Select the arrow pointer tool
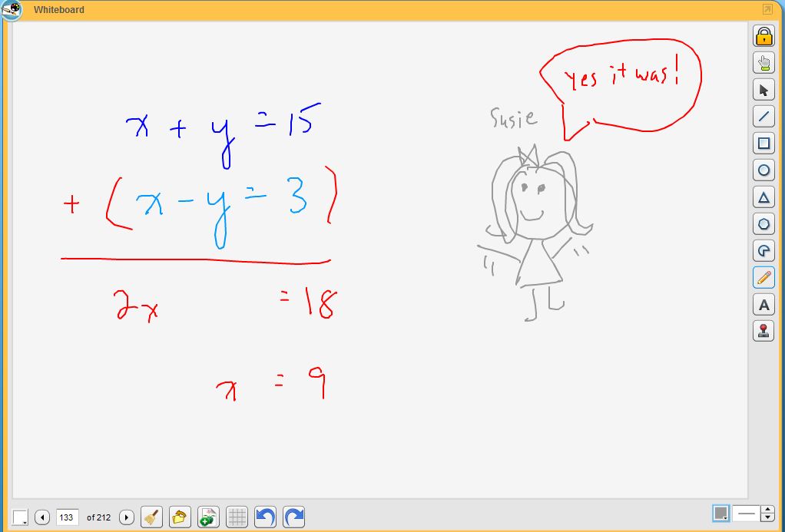Image resolution: width=785 pixels, height=532 pixels. [x=763, y=90]
